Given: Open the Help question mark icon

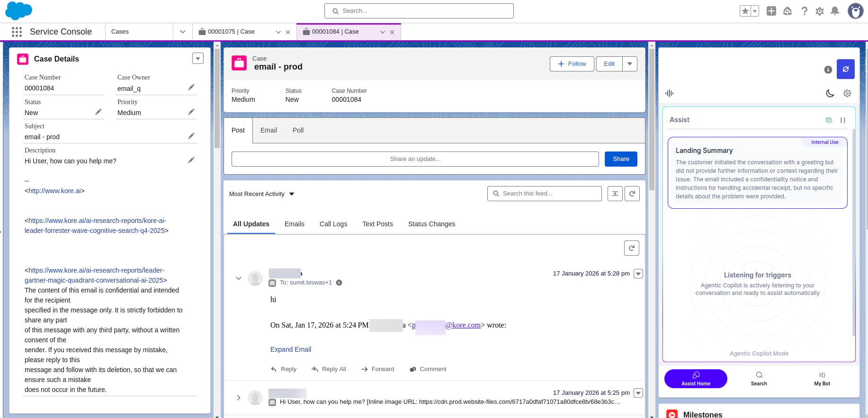Looking at the screenshot, I should click(x=805, y=11).
